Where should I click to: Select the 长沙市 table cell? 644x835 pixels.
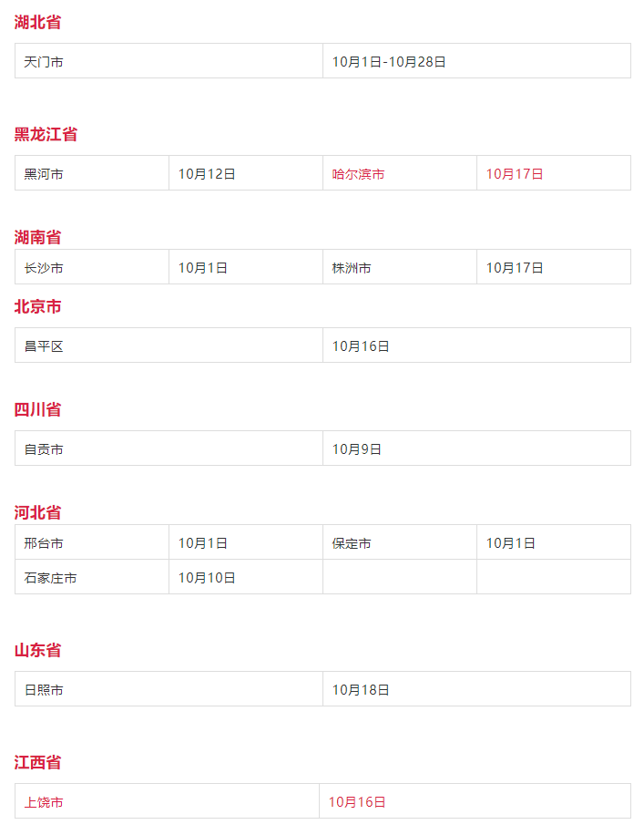[x=44, y=268]
